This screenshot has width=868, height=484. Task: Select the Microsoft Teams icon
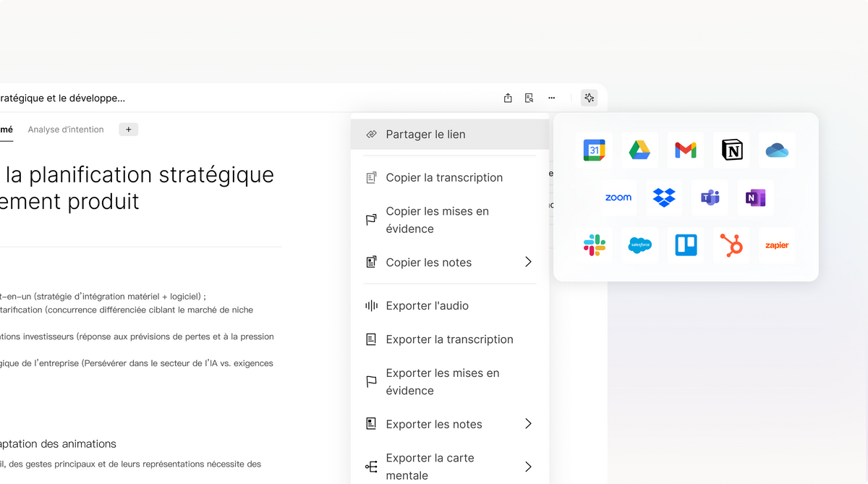(710, 198)
